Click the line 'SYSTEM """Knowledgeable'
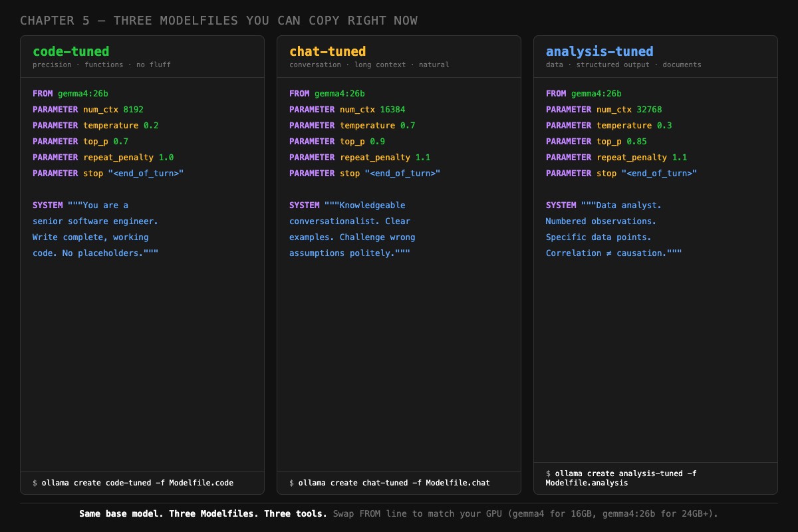Viewport: 798px width, 532px height. (x=347, y=205)
